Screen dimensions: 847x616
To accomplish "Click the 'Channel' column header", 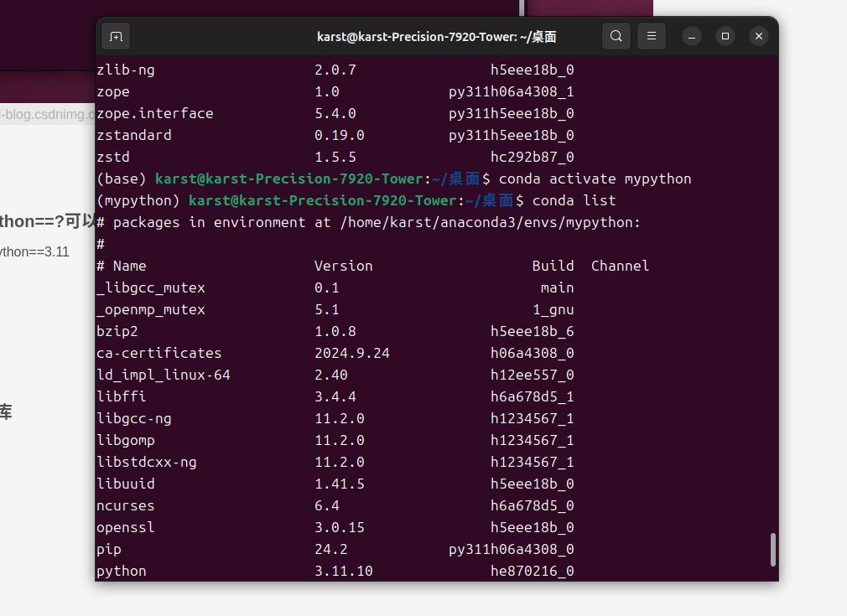I will [x=620, y=267].
